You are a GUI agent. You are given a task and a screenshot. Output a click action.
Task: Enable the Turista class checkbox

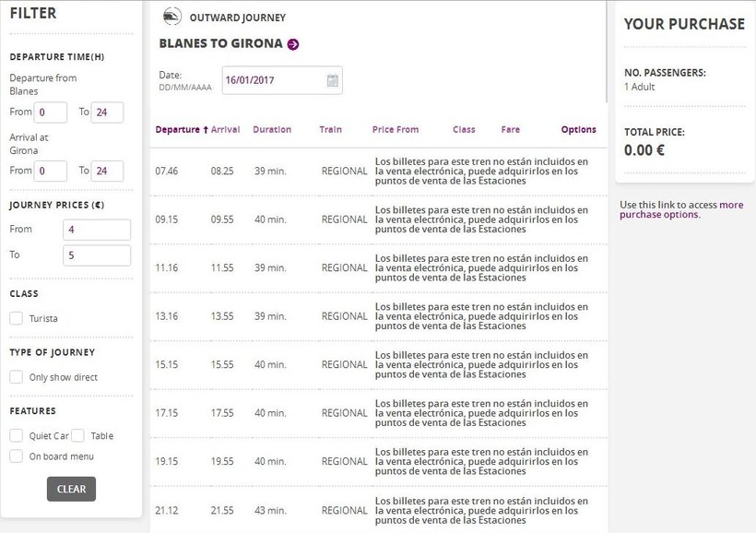[x=17, y=318]
